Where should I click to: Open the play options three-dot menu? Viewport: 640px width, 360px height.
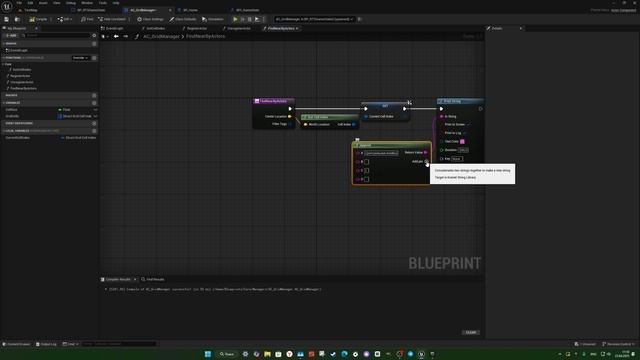(x=264, y=19)
